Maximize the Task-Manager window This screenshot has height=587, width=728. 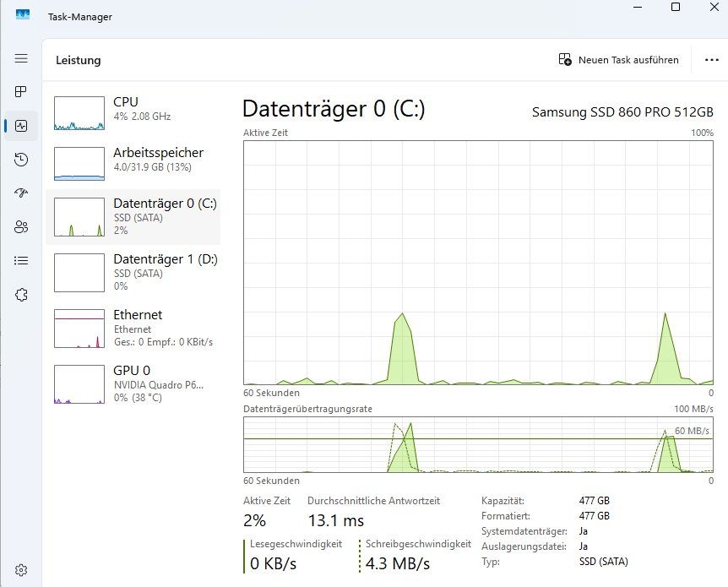676,7
